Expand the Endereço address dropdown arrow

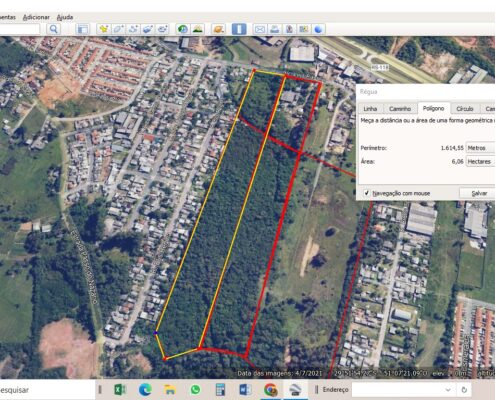point(448,390)
